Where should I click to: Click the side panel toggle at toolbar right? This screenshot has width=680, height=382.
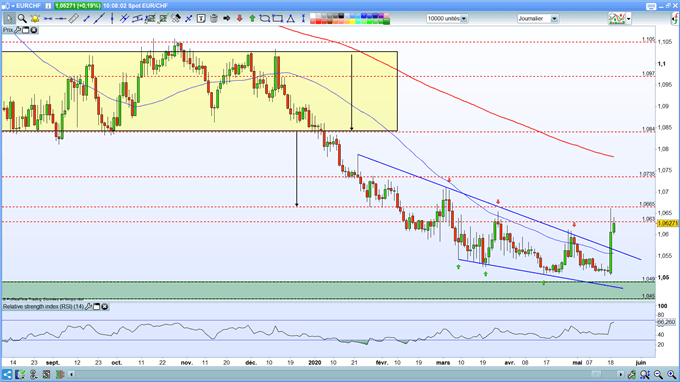click(x=675, y=19)
